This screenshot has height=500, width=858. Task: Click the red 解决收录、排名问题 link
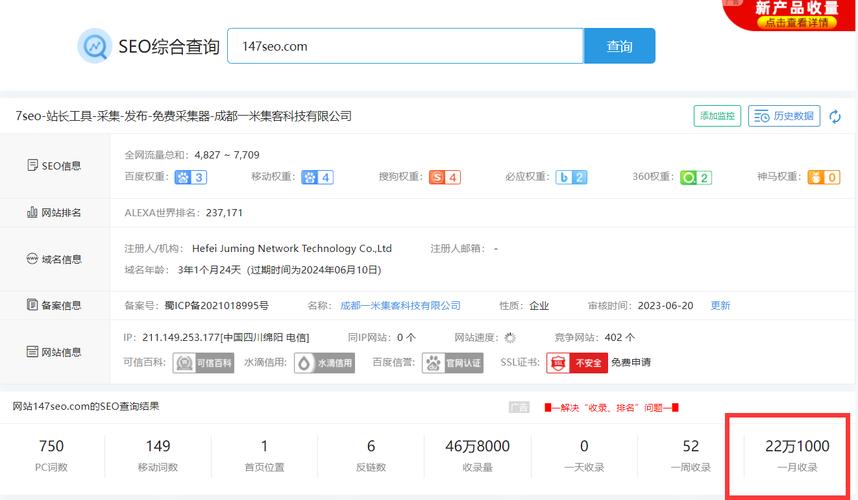611,408
